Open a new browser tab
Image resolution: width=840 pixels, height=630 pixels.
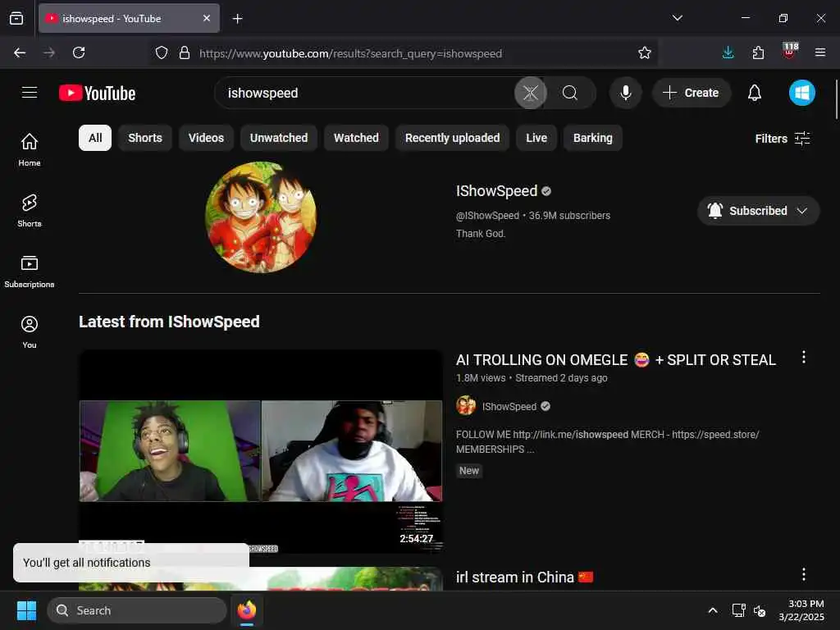pyautogui.click(x=237, y=19)
